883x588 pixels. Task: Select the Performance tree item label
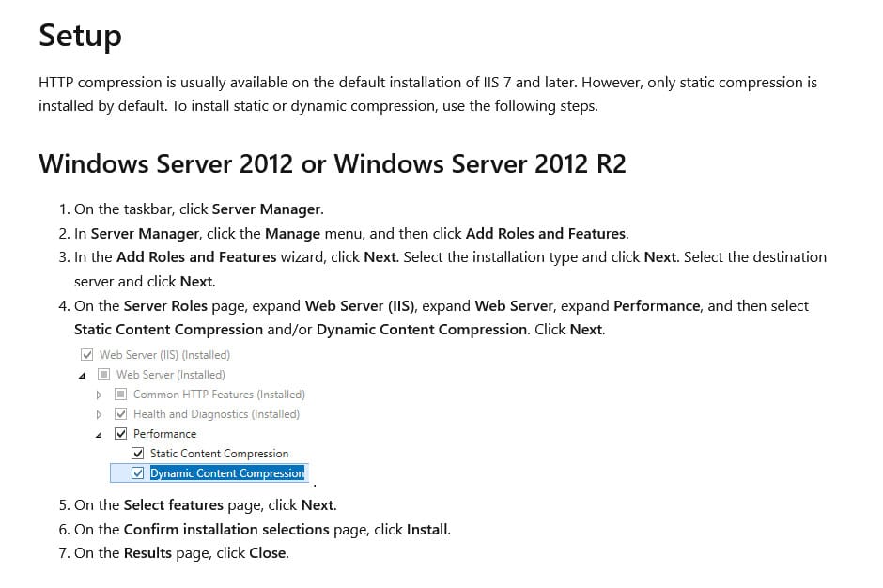click(164, 434)
